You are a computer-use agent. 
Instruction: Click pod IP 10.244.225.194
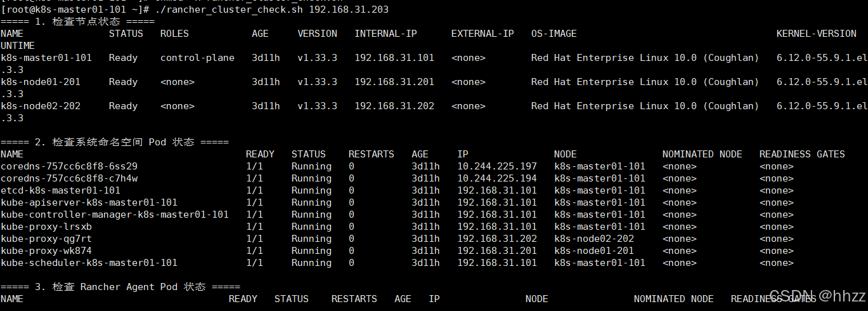497,178
